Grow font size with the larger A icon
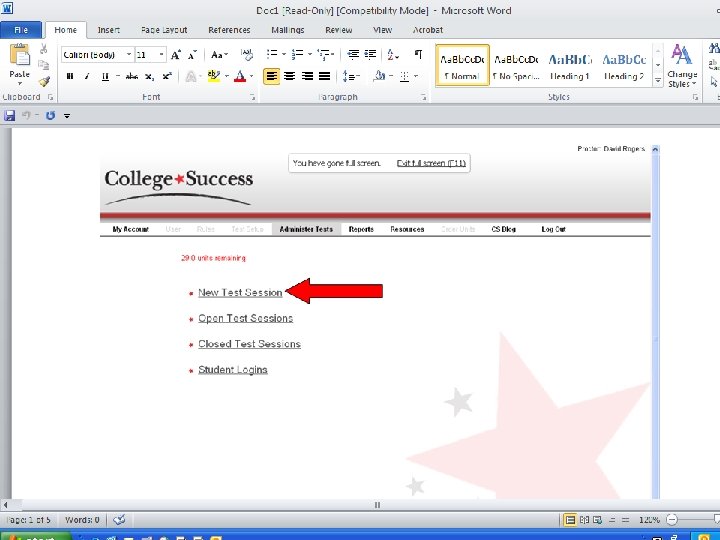The image size is (720, 540). coord(175,55)
